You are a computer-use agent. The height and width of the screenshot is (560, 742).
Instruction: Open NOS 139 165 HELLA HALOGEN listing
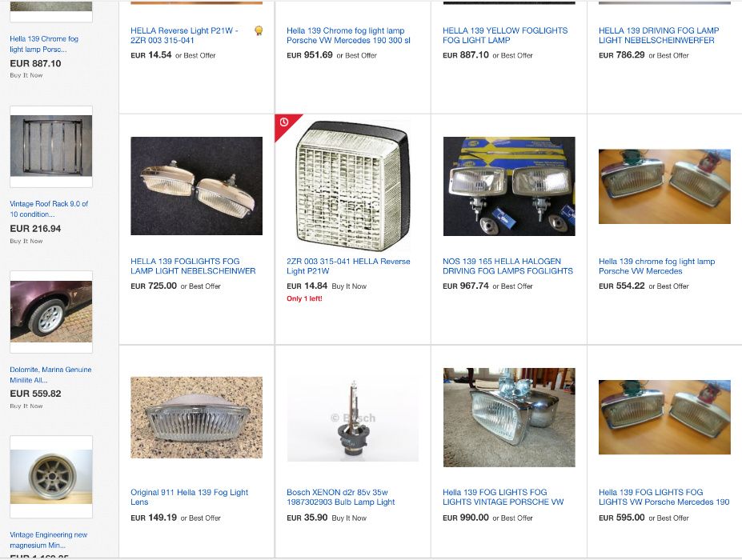click(507, 266)
